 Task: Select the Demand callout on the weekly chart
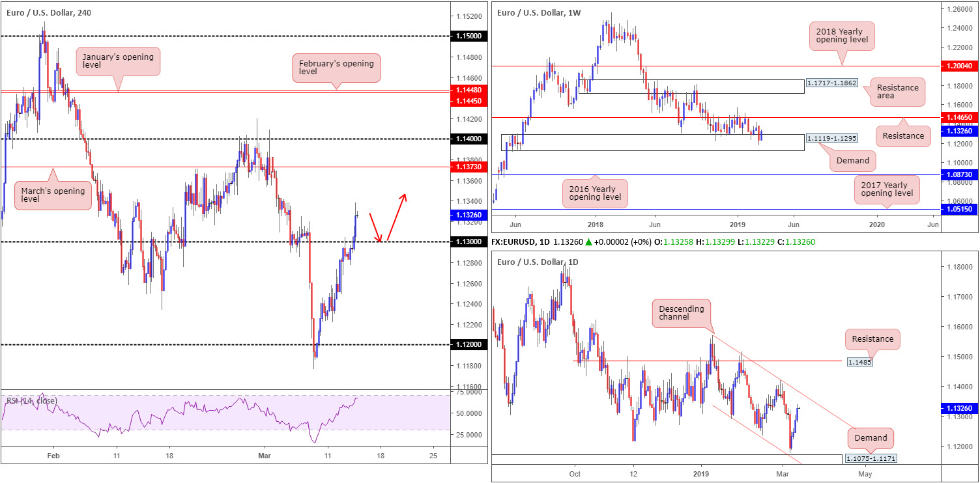pyautogui.click(x=852, y=161)
